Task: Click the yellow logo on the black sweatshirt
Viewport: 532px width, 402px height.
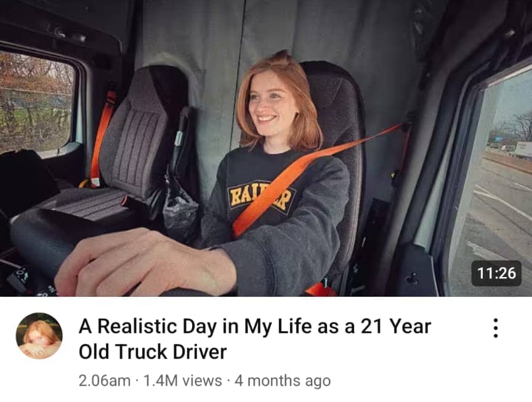Action: pyautogui.click(x=262, y=198)
